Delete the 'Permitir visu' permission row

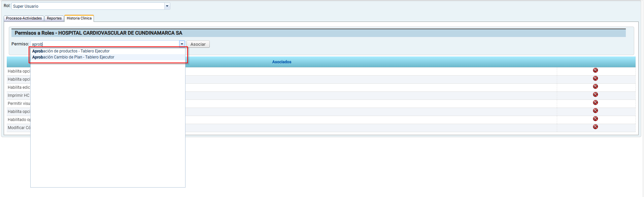point(595,103)
